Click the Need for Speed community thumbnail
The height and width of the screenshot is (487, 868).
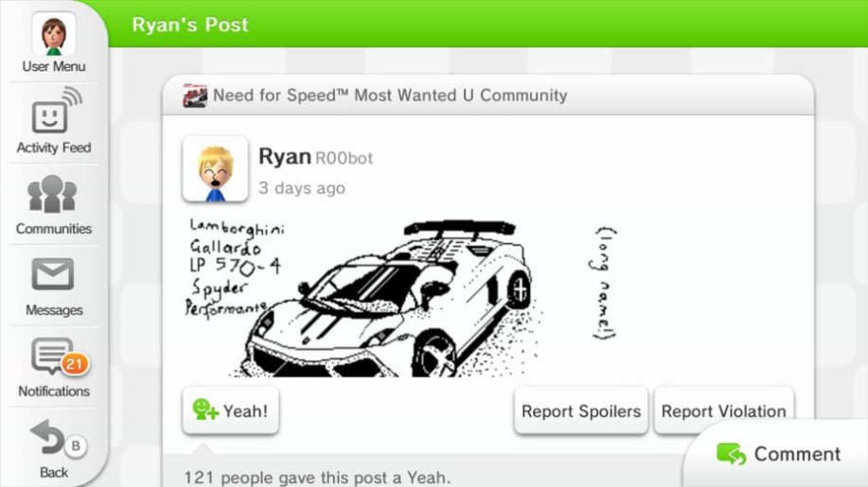point(195,96)
